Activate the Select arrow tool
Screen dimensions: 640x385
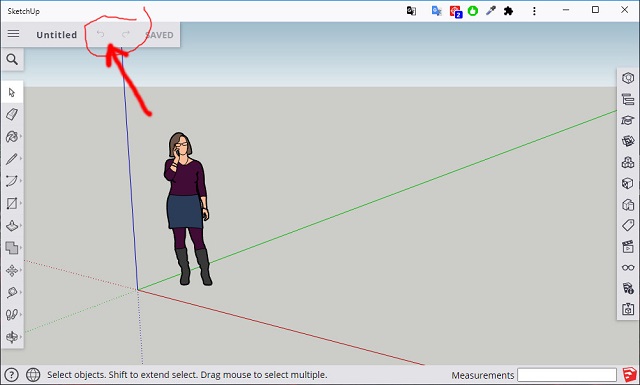click(12, 93)
